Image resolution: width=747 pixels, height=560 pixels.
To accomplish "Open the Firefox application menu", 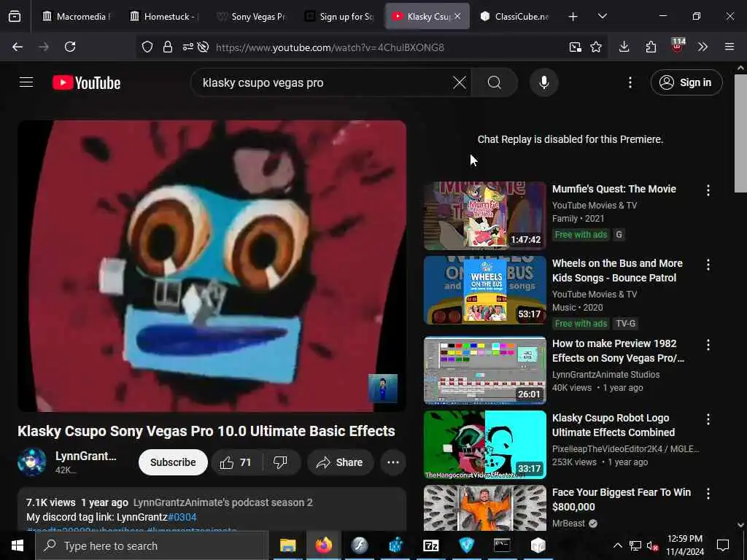I will [x=729, y=47].
